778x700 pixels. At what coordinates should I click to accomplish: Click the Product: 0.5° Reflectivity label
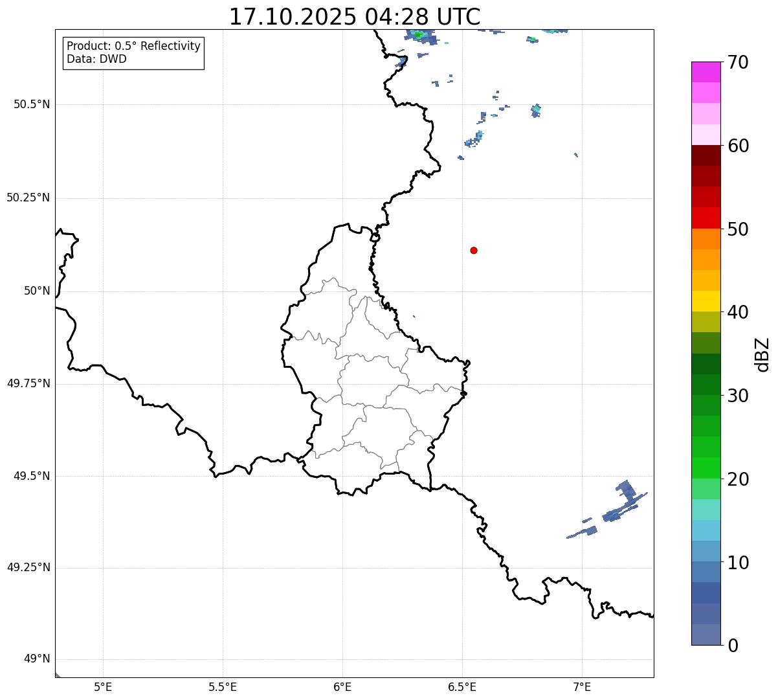(133, 47)
